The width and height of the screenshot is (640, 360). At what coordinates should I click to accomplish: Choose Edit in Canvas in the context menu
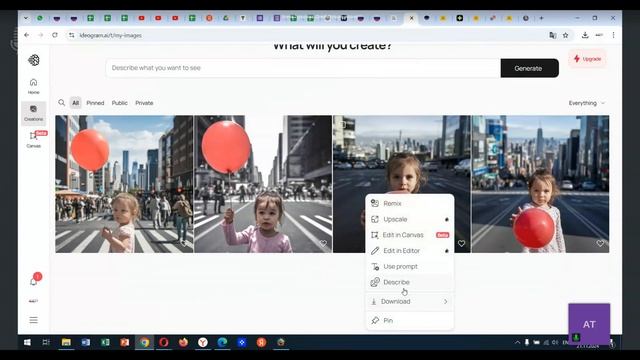tap(410, 235)
